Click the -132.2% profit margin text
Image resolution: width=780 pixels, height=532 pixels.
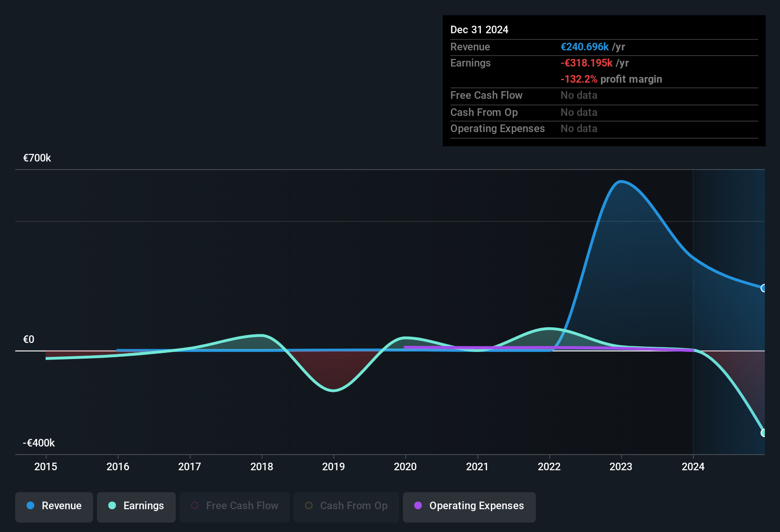pyautogui.click(x=611, y=79)
